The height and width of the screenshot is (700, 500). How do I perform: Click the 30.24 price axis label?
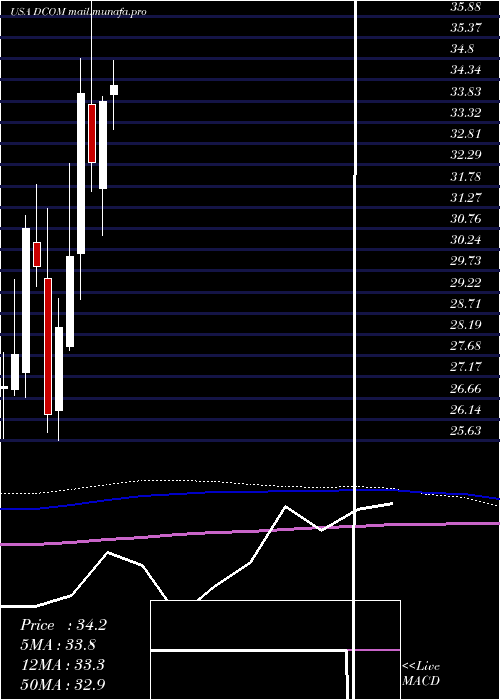point(466,240)
